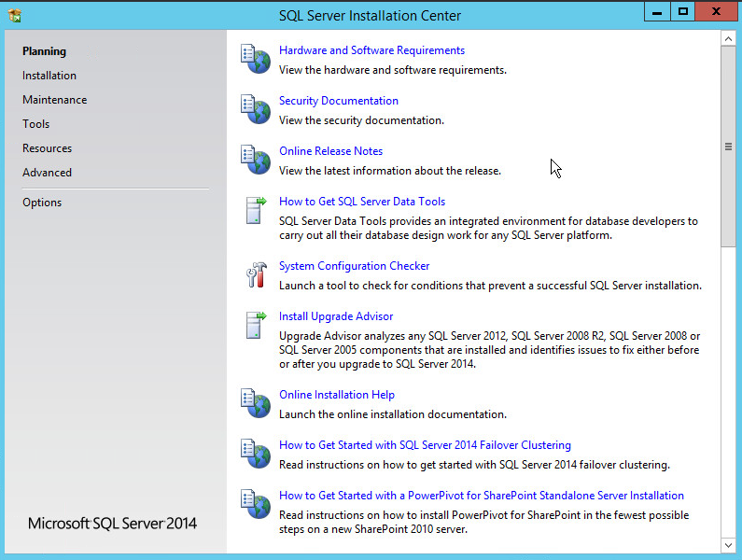The width and height of the screenshot is (742, 560).
Task: Click the Security Documentation globe icon
Action: (255, 108)
